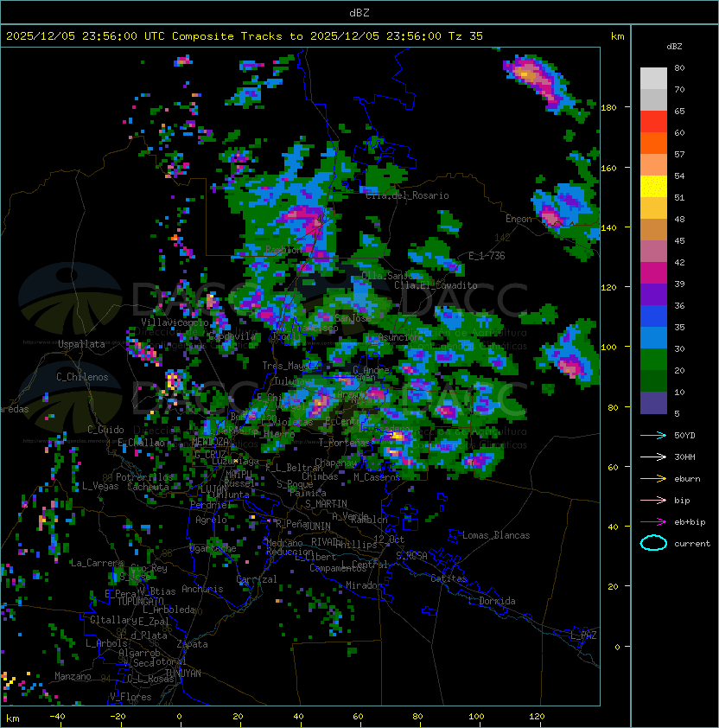Click the '42' value on dBZ scale
The height and width of the screenshot is (728, 719).
coord(679,262)
